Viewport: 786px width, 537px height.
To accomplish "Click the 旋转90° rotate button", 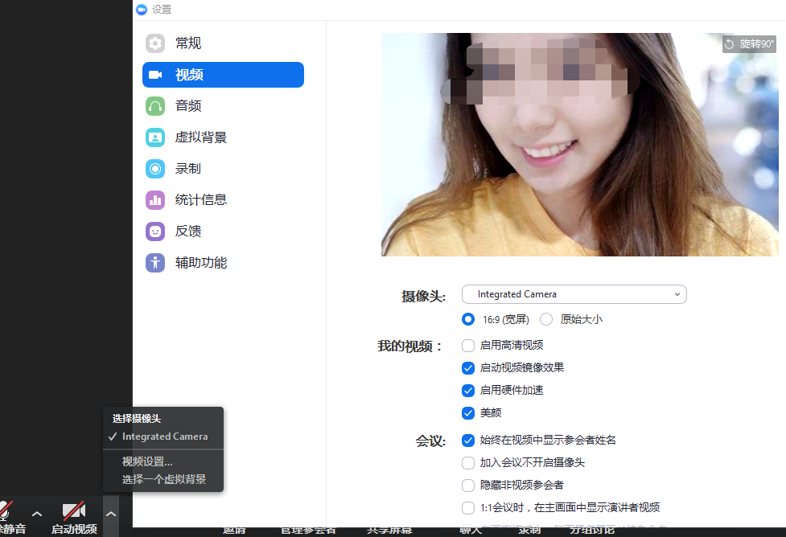I will [x=749, y=44].
